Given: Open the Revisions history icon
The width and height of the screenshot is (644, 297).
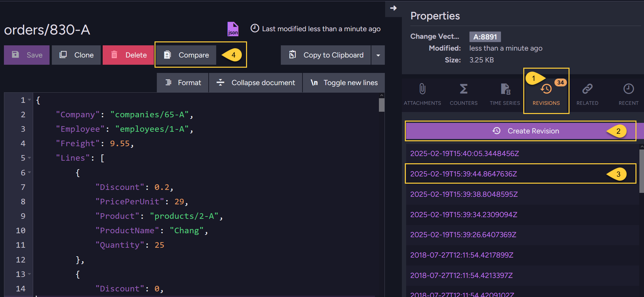Looking at the screenshot, I should (546, 89).
